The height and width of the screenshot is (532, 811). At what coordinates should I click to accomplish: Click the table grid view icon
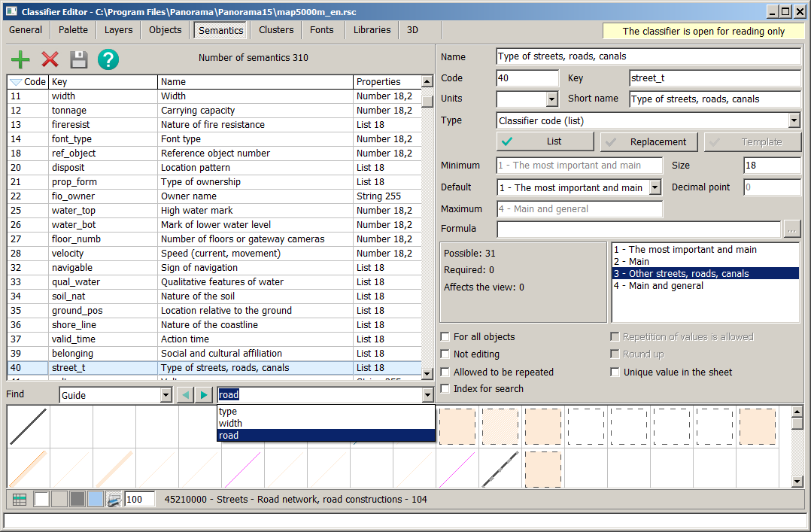20,499
